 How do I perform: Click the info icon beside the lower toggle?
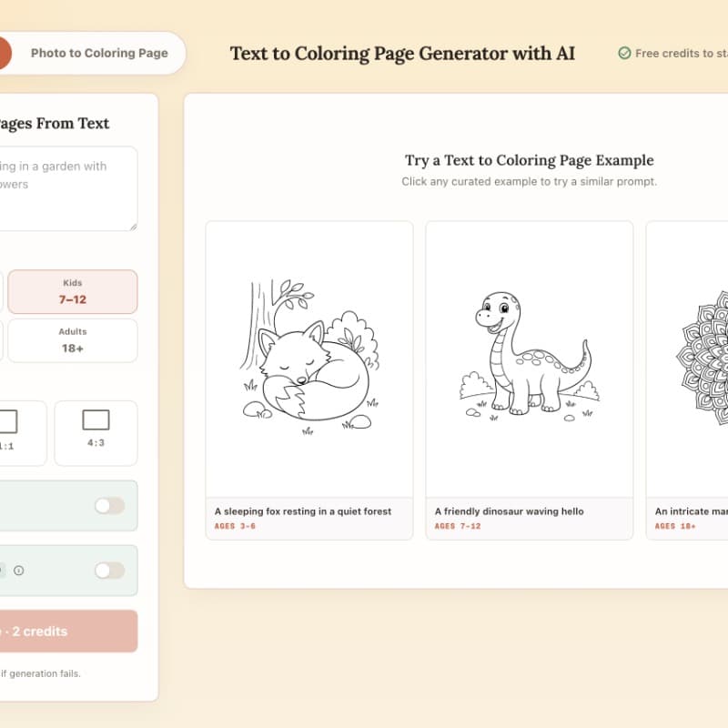(x=18, y=571)
